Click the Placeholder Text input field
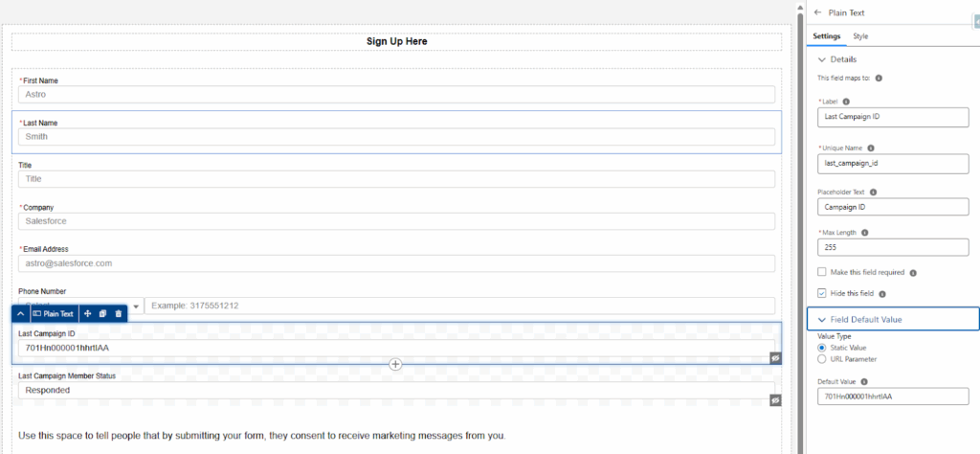Screen dimensions: 980x454 (893, 206)
